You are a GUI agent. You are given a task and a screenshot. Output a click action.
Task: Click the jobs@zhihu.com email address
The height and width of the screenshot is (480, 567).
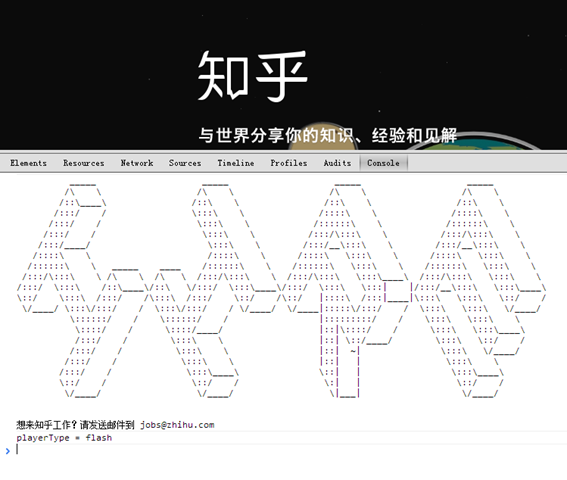click(178, 425)
